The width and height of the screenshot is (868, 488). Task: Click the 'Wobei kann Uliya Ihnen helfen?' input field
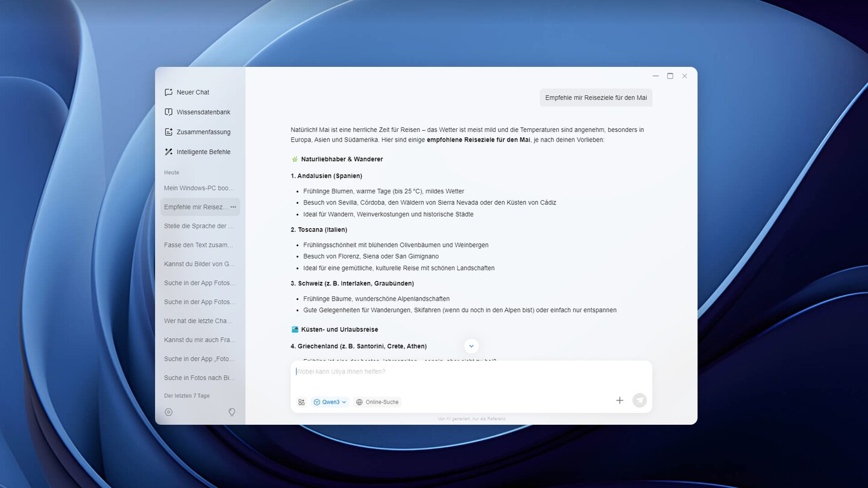(470, 372)
